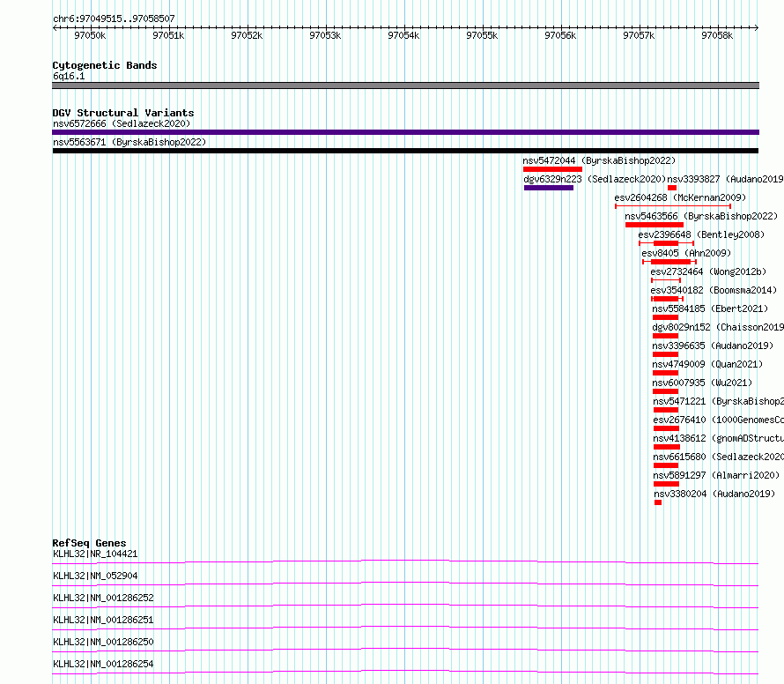Open nsv5471221 ByrskaBishop variant label

tap(719, 401)
